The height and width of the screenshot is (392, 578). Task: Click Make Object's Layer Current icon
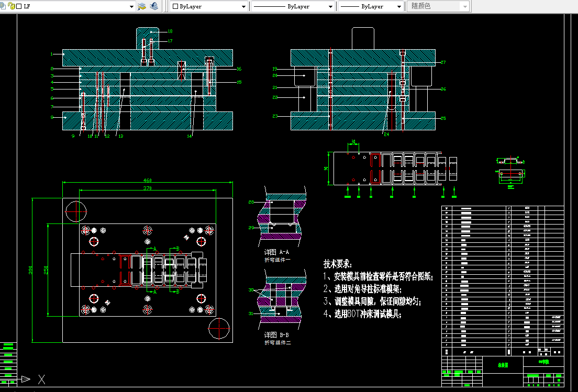click(142, 6)
